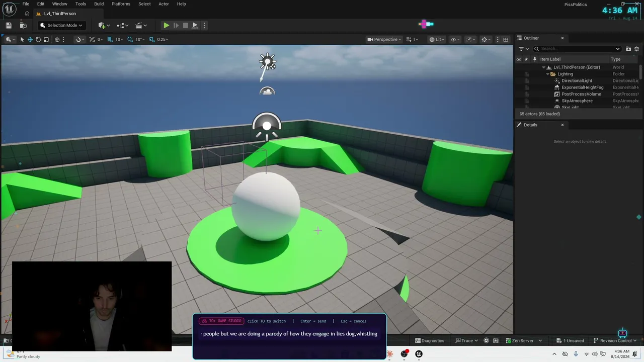Toggle rotation snapping icon
Viewport: 644px width, 362px height.
click(x=130, y=39)
